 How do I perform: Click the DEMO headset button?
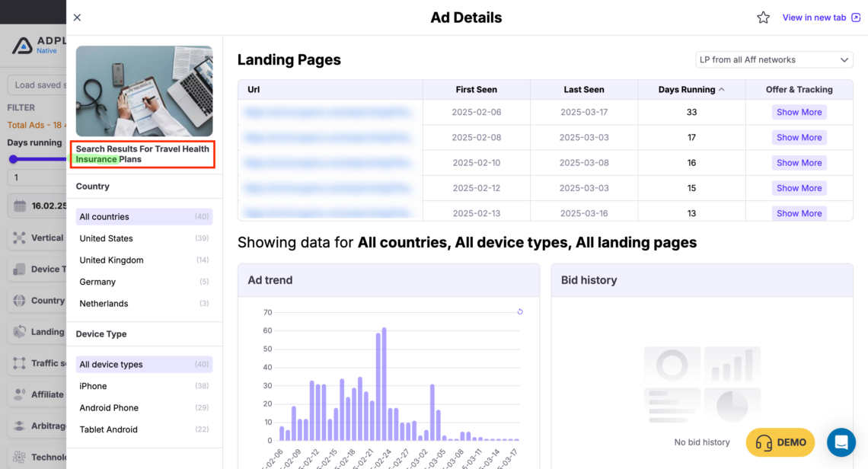pyautogui.click(x=780, y=442)
